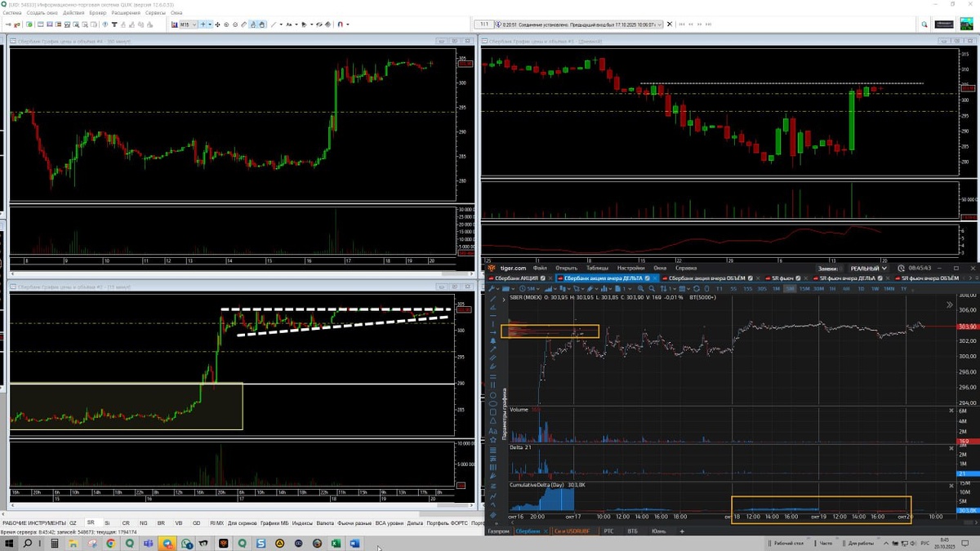Viewport: 980px width, 551px height.
Task: Select the Aa text tool in tiger.com sidebar
Action: coord(493,431)
